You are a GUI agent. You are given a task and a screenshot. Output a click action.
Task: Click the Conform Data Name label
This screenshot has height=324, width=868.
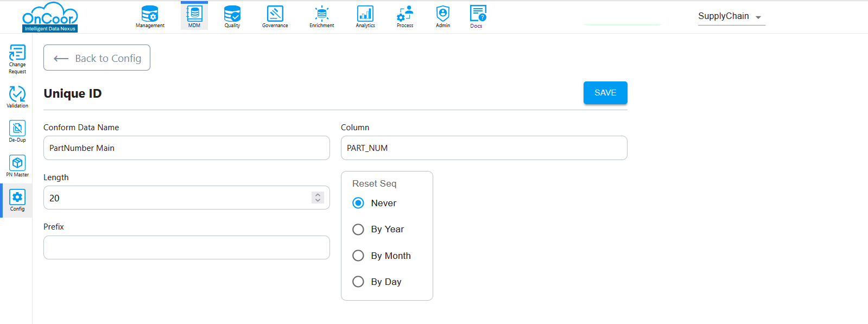click(81, 128)
